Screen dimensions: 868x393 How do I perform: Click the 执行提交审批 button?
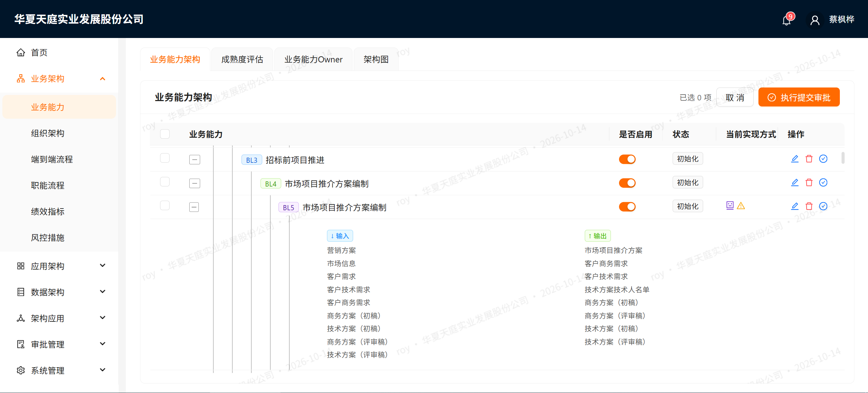coord(799,97)
